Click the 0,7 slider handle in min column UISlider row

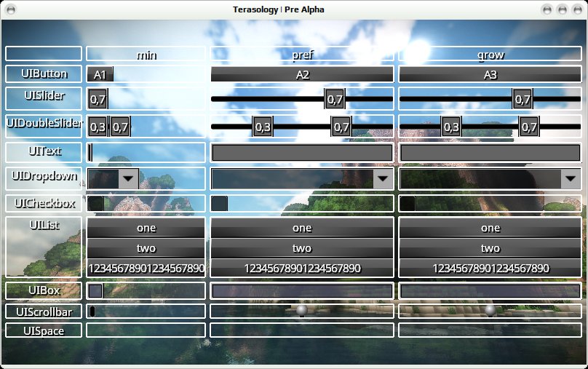coord(98,99)
